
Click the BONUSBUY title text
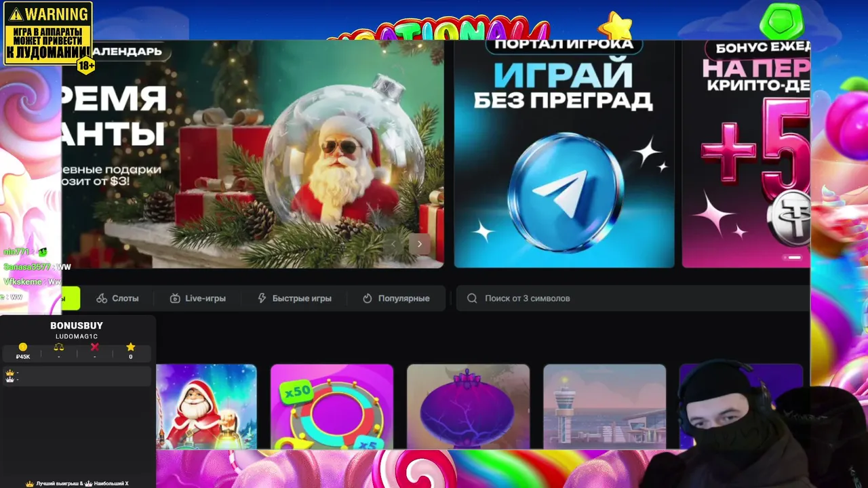[x=77, y=326]
